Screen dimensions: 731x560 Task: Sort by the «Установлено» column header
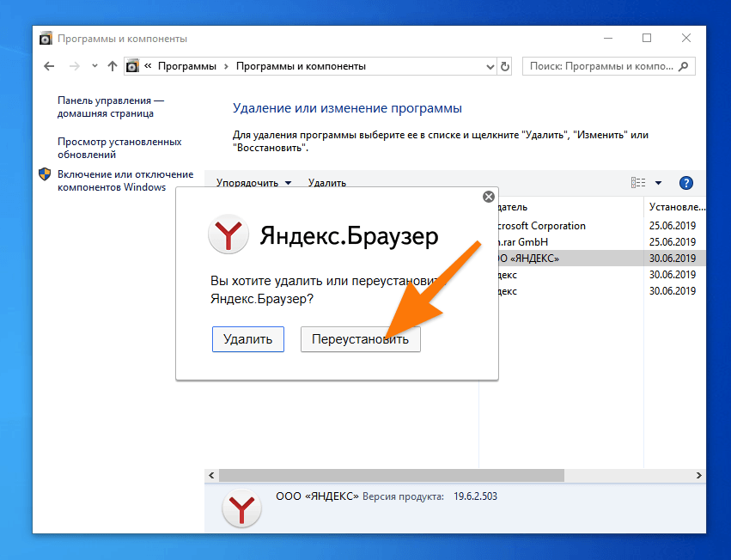tap(677, 207)
